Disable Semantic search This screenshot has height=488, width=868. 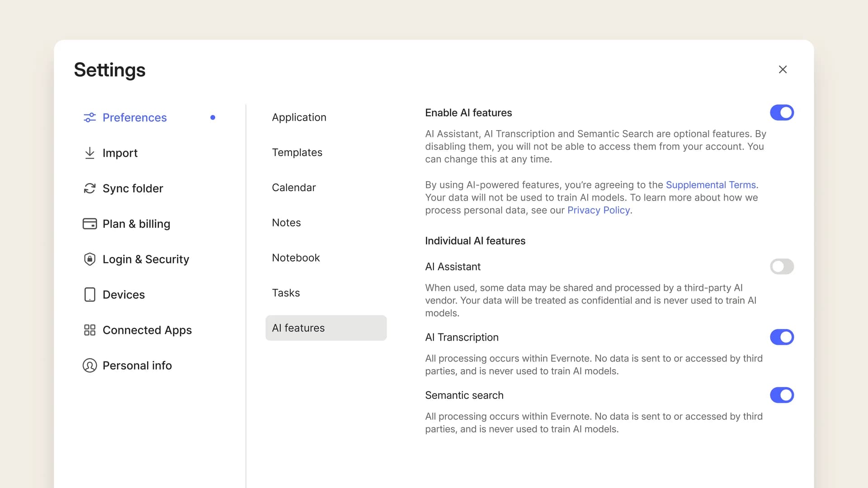782,395
